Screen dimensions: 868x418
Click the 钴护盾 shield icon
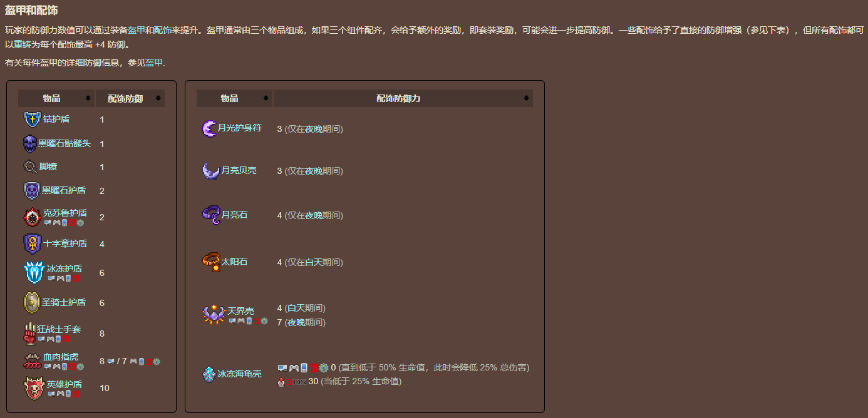(32, 120)
